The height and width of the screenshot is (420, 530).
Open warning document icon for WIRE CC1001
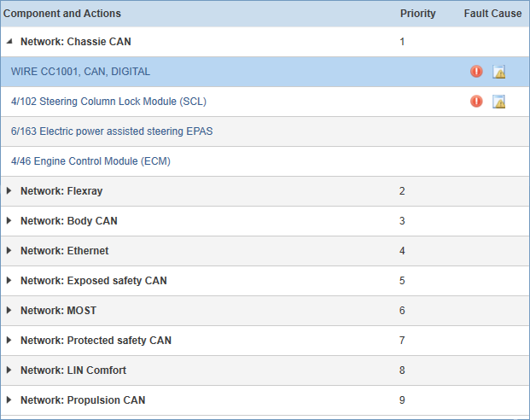pos(498,72)
